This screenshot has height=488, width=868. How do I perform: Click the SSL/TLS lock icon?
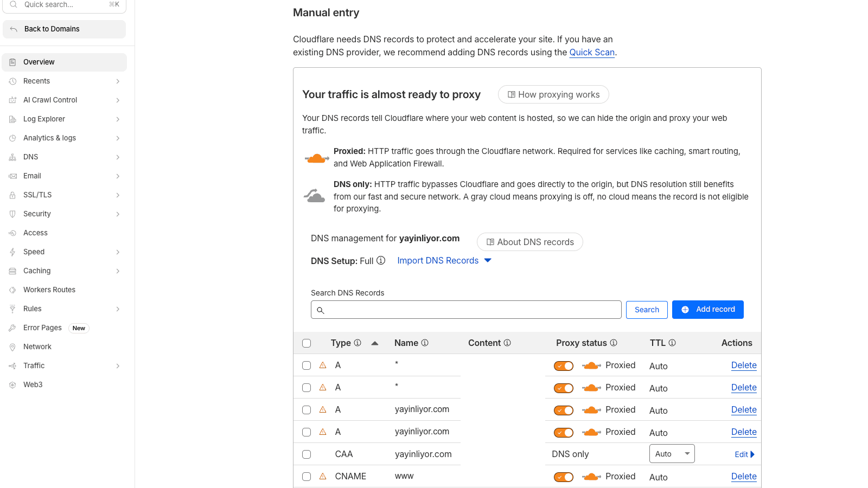12,195
